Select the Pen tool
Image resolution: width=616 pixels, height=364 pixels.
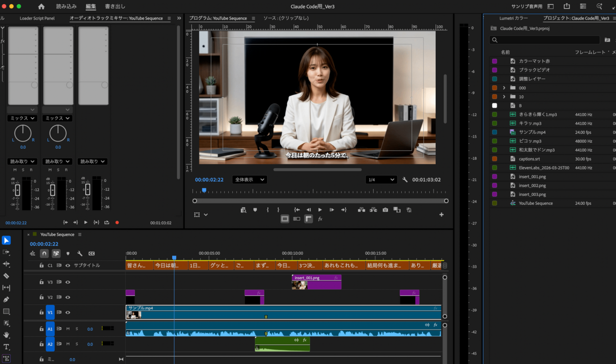click(x=6, y=300)
